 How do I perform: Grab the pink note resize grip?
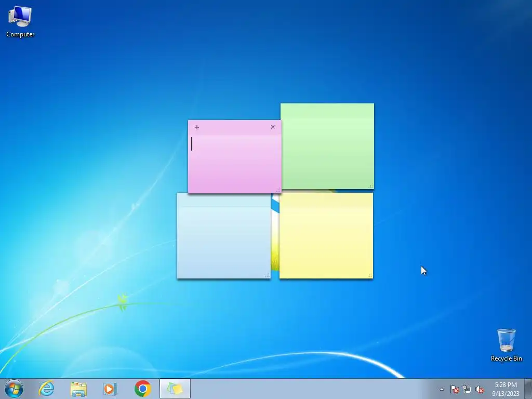tap(278, 190)
